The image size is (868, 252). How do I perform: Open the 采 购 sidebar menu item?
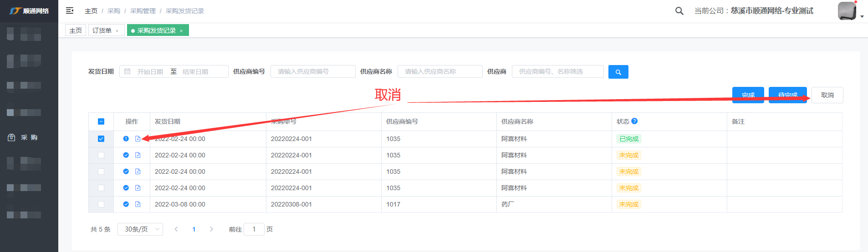click(x=29, y=137)
